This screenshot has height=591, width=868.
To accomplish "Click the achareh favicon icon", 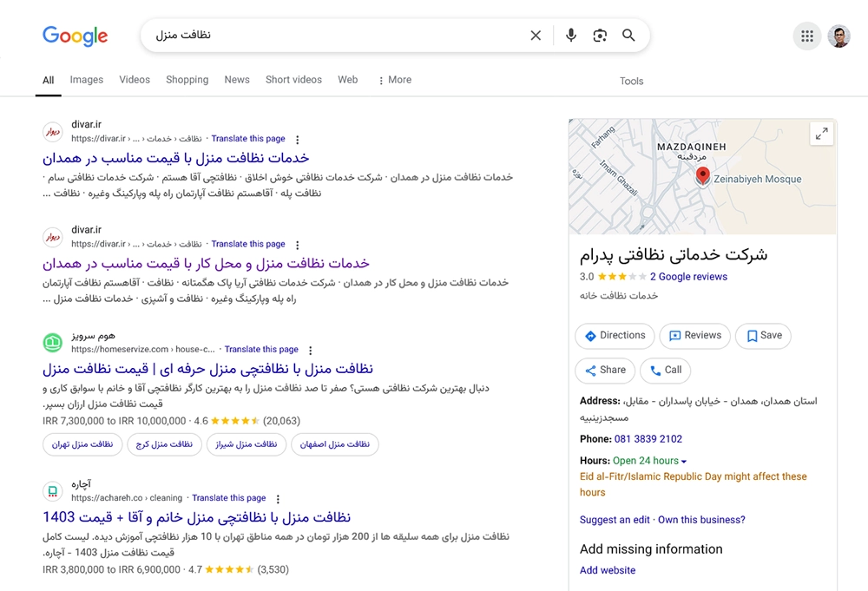I will 53,491.
